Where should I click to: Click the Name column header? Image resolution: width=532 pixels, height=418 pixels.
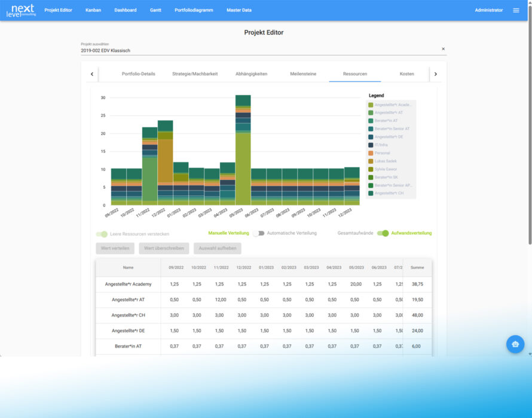coord(129,268)
